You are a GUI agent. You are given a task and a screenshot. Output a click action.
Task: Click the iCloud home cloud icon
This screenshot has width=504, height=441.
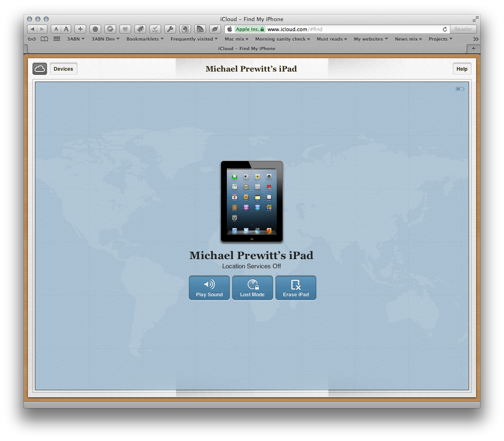[40, 69]
